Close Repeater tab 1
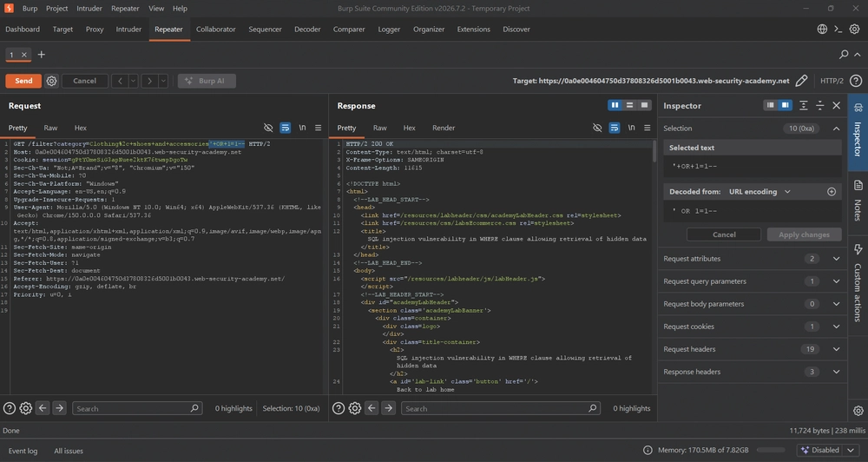The width and height of the screenshot is (868, 462). [23, 55]
